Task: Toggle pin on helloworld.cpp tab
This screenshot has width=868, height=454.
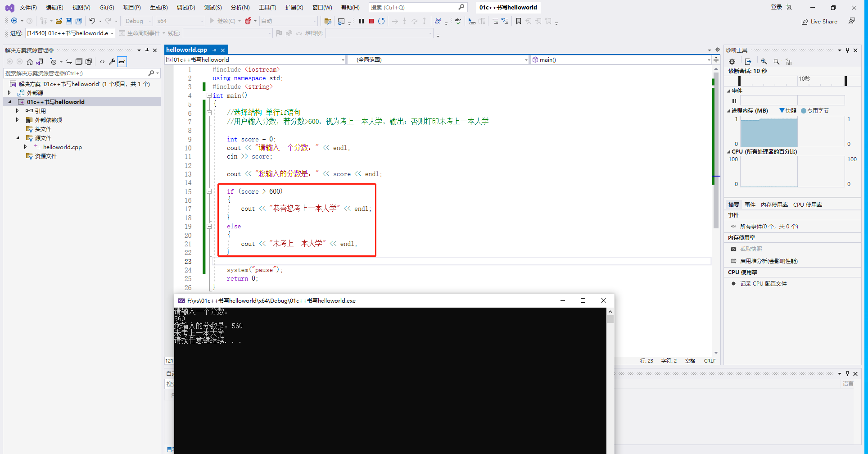Action: coord(215,50)
